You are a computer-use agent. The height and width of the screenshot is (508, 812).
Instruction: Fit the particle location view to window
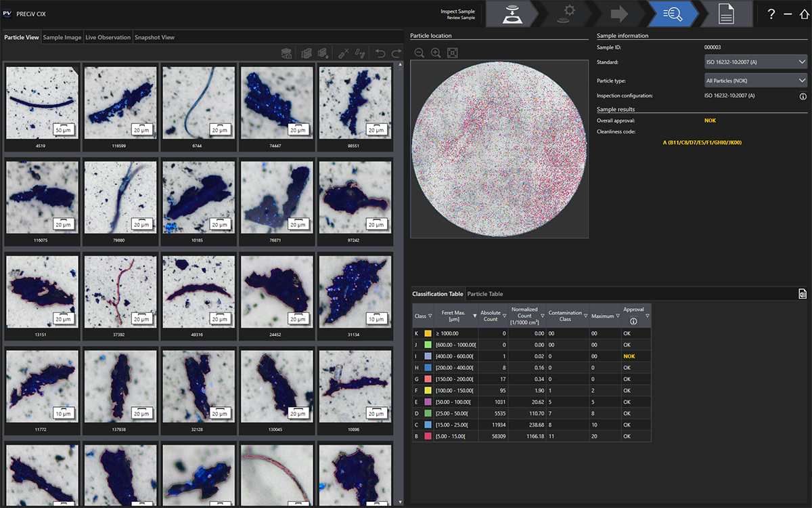452,53
